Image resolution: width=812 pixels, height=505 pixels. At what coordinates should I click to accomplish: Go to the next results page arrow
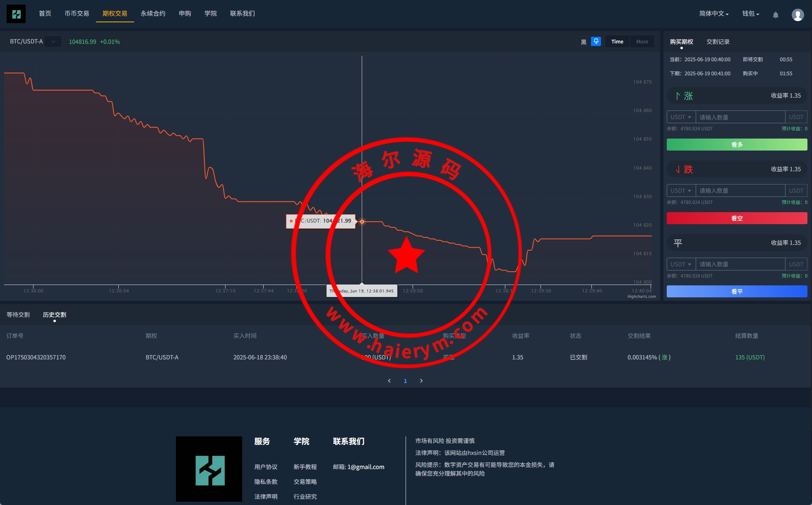tap(421, 381)
